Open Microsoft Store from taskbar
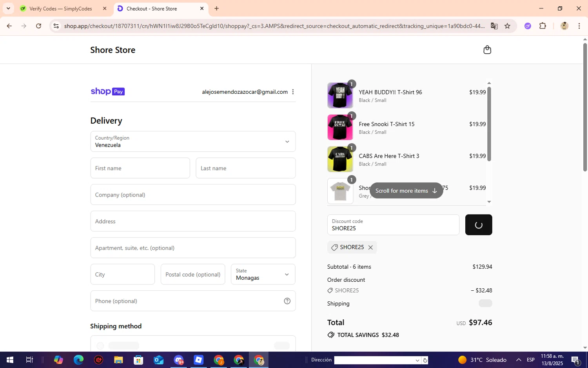The width and height of the screenshot is (588, 368). tap(138, 360)
